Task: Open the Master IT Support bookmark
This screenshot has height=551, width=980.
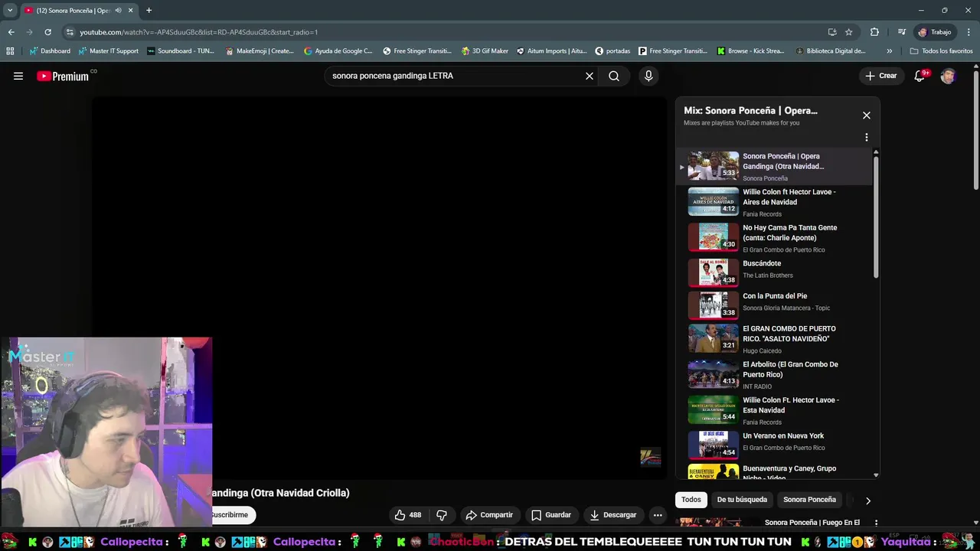Action: (109, 51)
